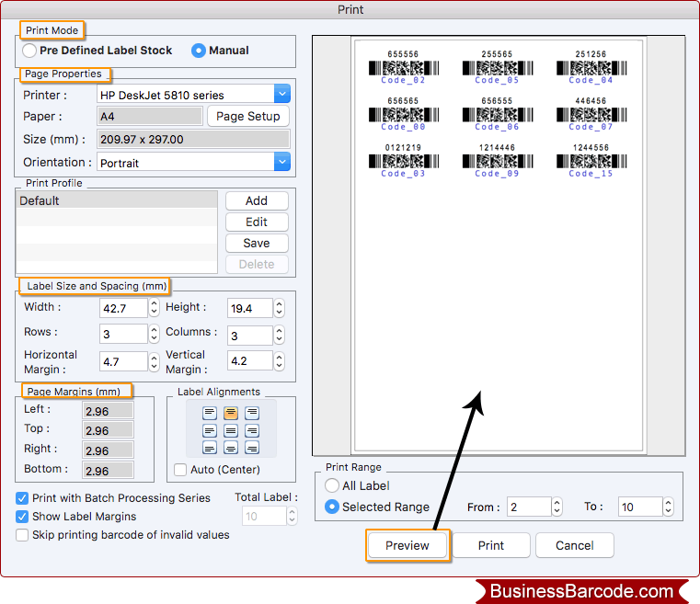Viewport: 700px width, 604px height.
Task: Edit the selected print profile
Action: 257,222
